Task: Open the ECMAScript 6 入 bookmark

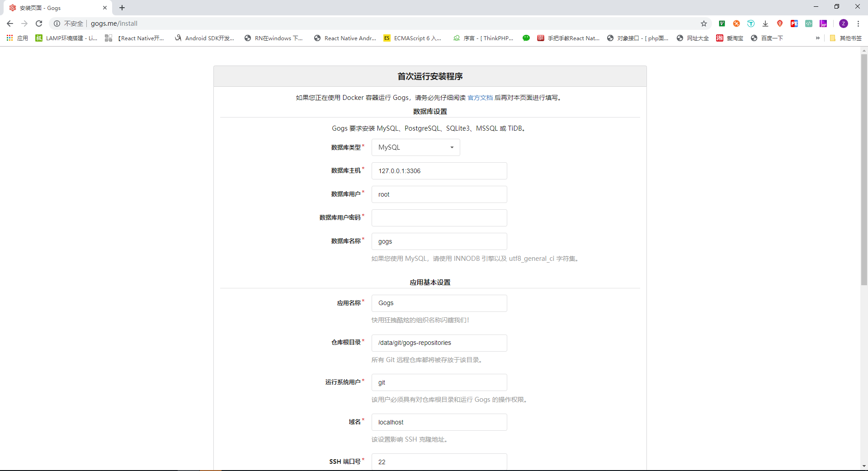Action: pos(413,38)
